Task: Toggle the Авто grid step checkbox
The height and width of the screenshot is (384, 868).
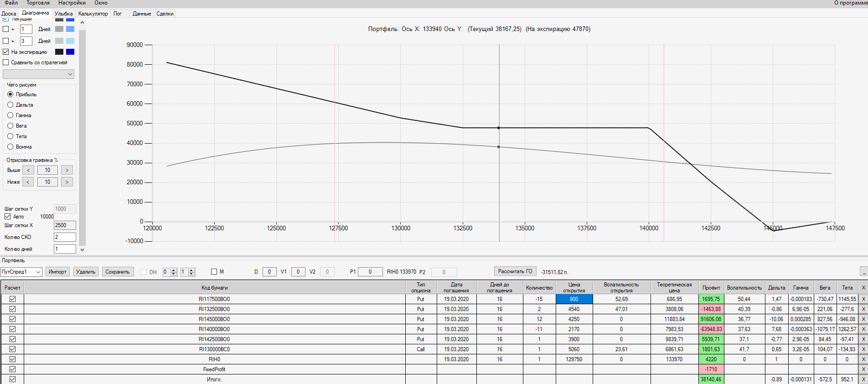Action: point(8,217)
